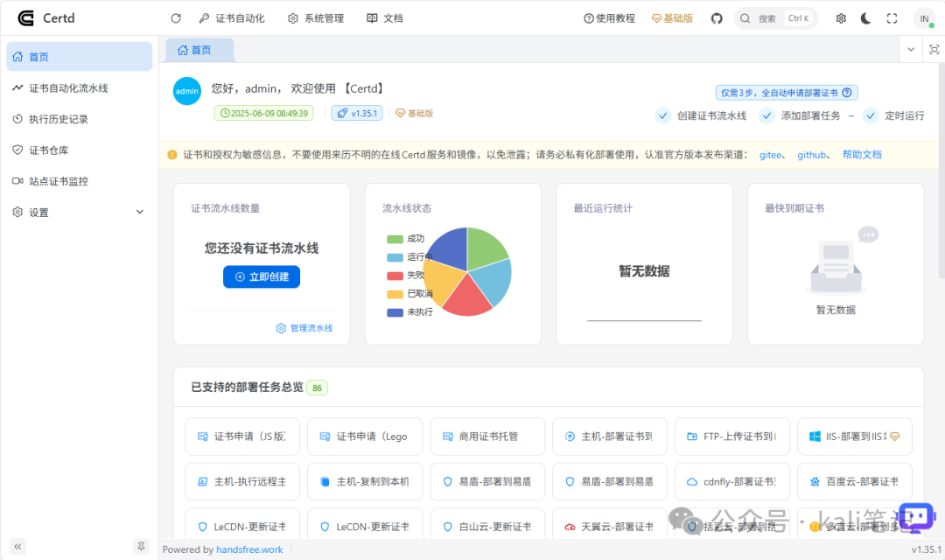Click the 百度云-部署证书 task card
The height and width of the screenshot is (560, 945).
click(855, 481)
